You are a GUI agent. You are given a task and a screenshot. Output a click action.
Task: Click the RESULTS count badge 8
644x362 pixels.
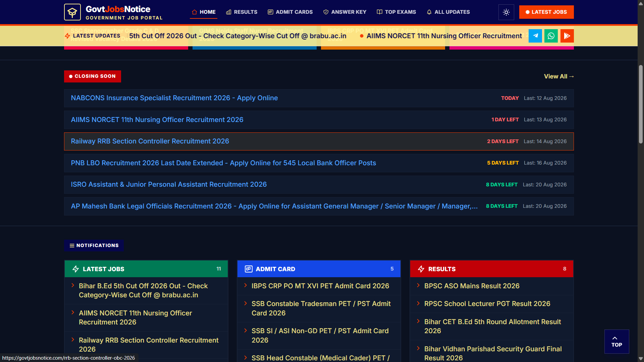(565, 269)
